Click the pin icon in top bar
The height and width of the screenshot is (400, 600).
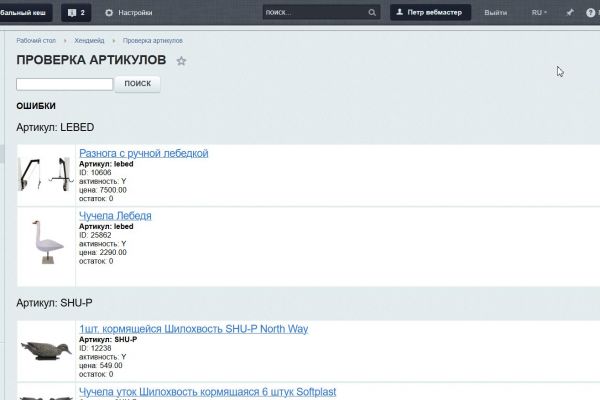pos(570,13)
